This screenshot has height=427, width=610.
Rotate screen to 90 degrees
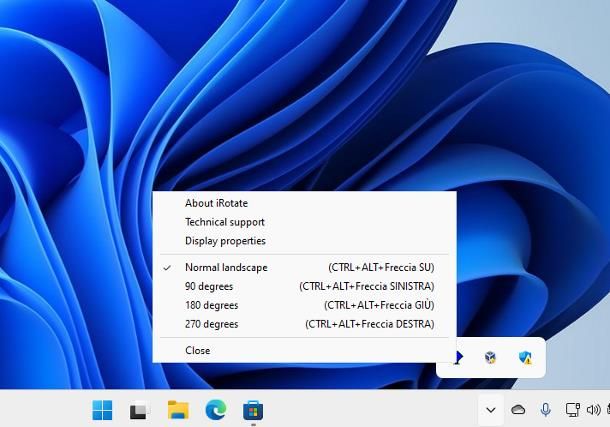[x=304, y=287]
